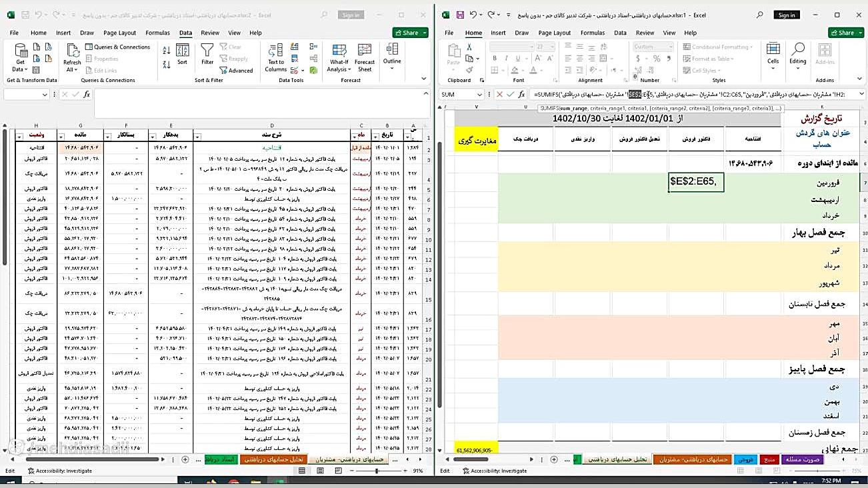Open the Formulas tab in left window
The width and height of the screenshot is (868, 488).
point(157,33)
